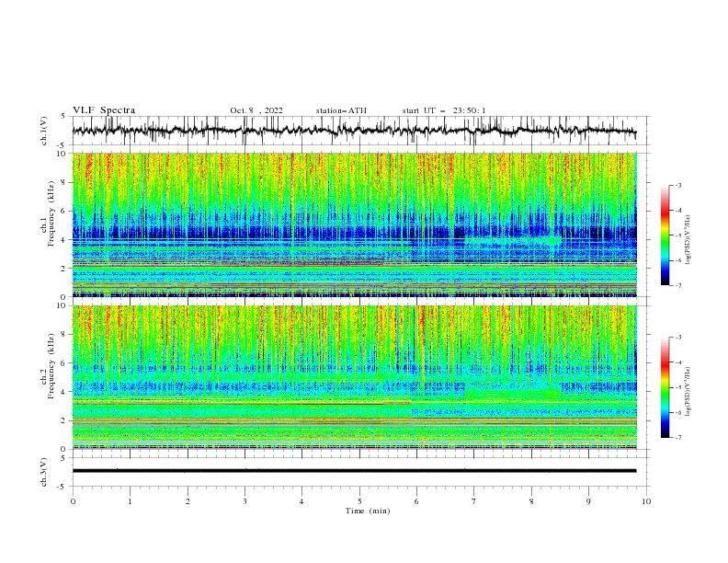
Task: Click the upper 'log(PSD)(V²/Hz)' colorbar label
Action: tap(688, 240)
